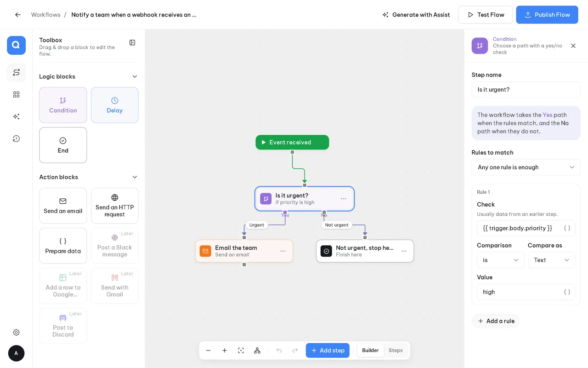
Task: Zoom in the canvas
Action: click(x=225, y=351)
